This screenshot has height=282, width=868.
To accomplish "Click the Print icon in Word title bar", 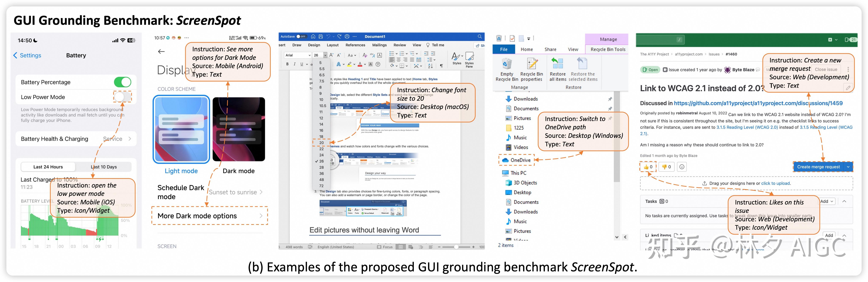I will (x=347, y=36).
